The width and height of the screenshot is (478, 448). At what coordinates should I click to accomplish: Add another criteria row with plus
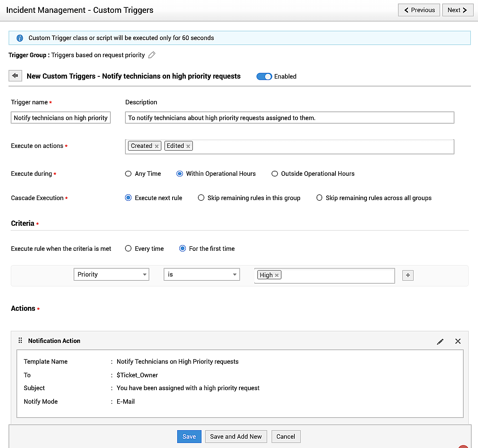[x=408, y=275]
